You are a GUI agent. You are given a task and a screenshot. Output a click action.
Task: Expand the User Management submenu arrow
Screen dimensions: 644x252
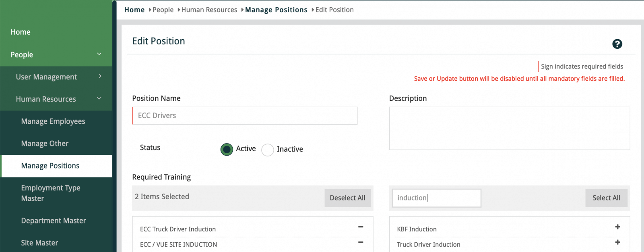tap(100, 76)
